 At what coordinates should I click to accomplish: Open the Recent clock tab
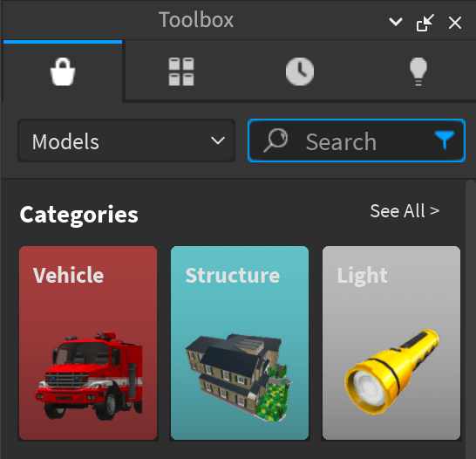(x=300, y=72)
